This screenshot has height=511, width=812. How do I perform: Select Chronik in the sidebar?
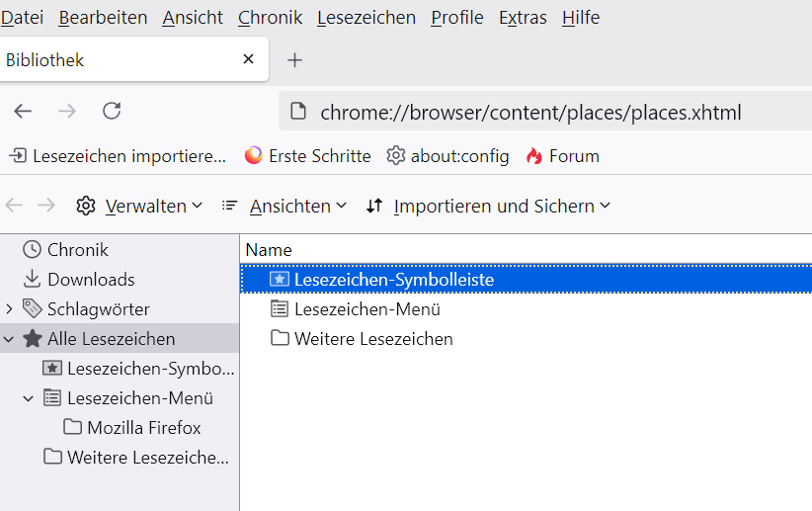coord(77,250)
